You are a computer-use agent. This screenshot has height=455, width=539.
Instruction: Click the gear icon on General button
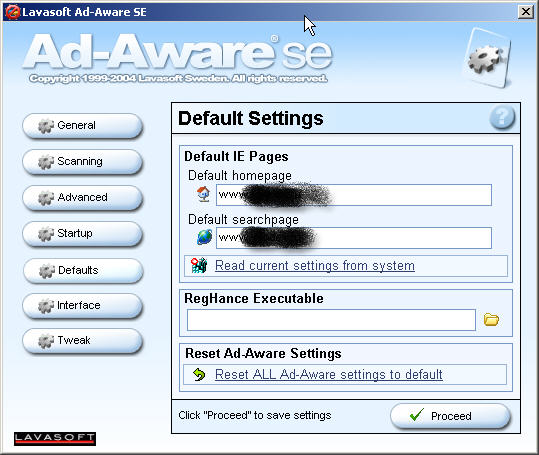pyautogui.click(x=46, y=126)
